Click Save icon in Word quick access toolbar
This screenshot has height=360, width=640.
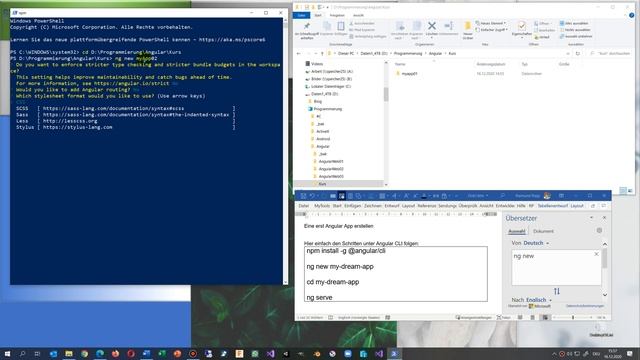(x=303, y=196)
